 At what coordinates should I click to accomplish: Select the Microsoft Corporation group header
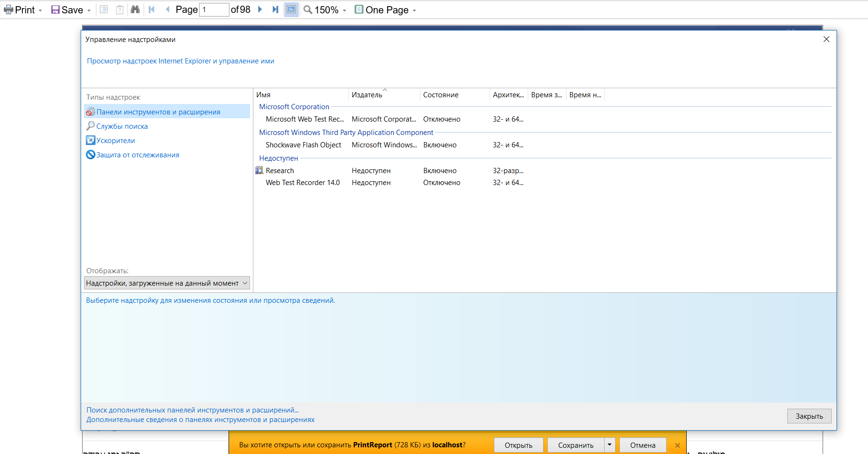(294, 107)
